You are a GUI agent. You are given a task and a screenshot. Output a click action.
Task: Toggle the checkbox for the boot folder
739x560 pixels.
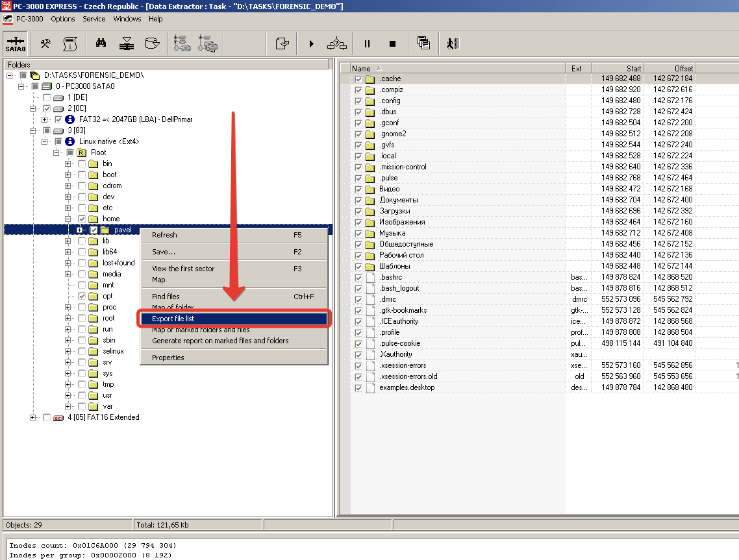point(82,175)
